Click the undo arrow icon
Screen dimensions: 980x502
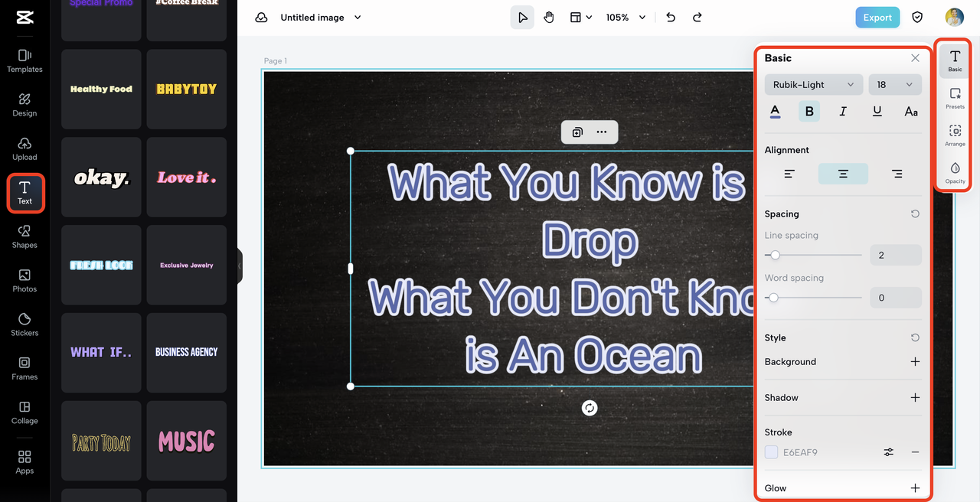pyautogui.click(x=671, y=18)
